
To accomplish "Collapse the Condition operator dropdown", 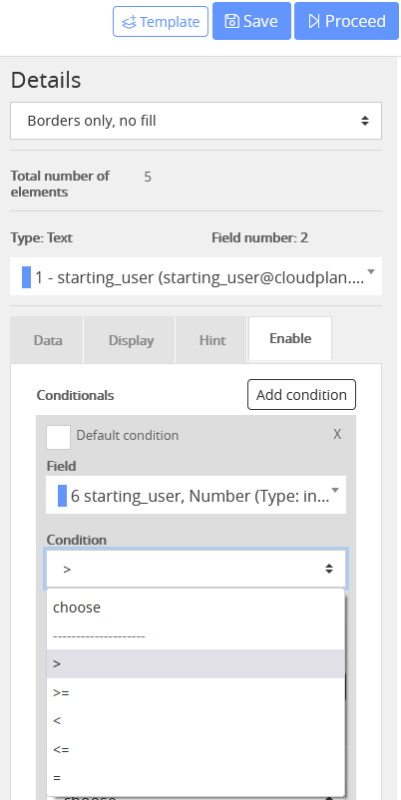I will (x=196, y=568).
